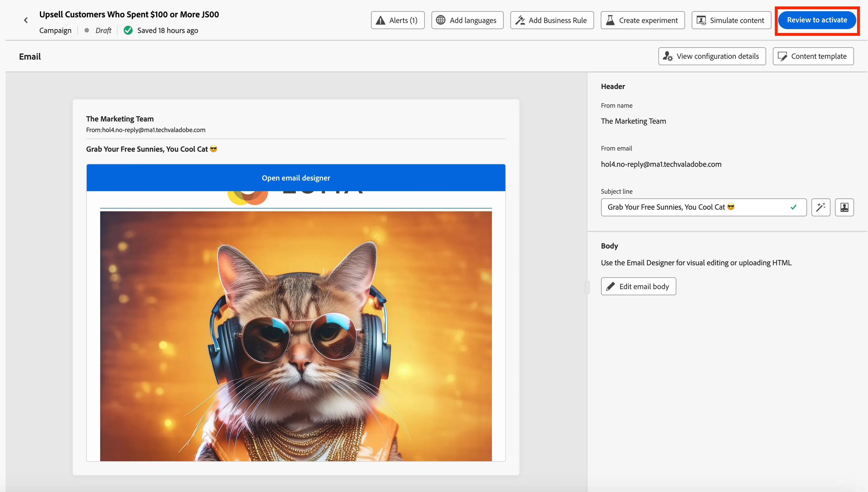Click the cat image email preview
This screenshot has height=492, width=868.
(x=296, y=336)
